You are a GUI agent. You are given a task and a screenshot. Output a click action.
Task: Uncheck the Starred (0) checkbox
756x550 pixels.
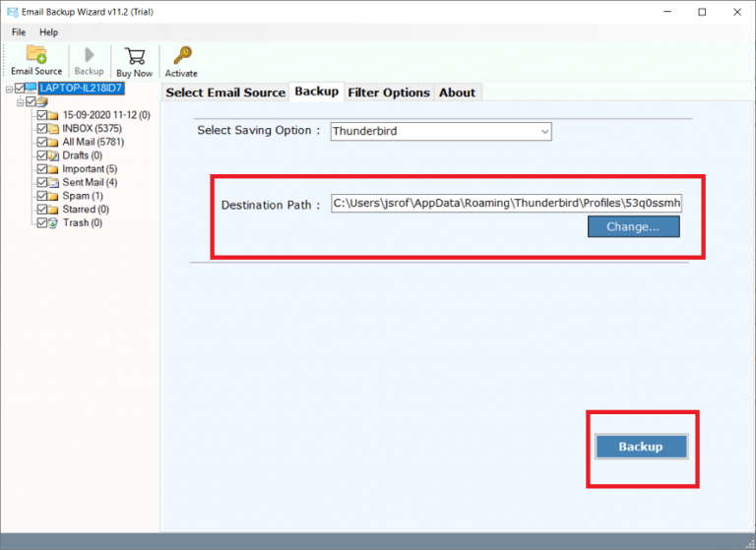[x=42, y=210]
